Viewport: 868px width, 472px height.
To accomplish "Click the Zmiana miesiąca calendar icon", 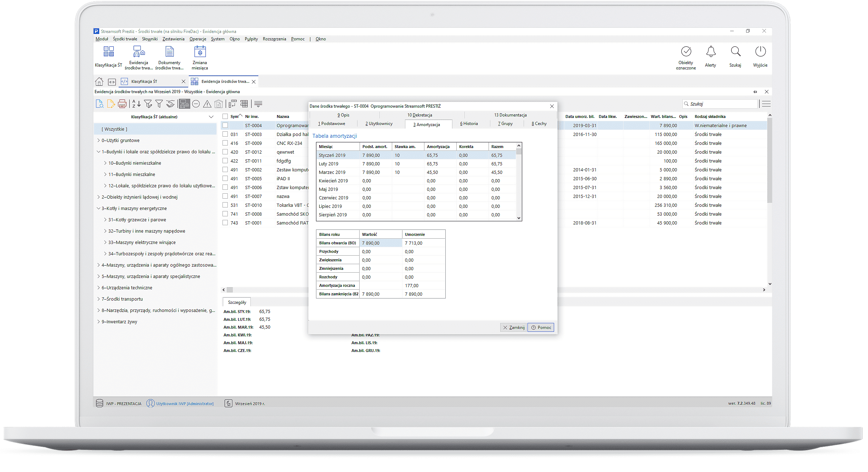I will (x=200, y=52).
